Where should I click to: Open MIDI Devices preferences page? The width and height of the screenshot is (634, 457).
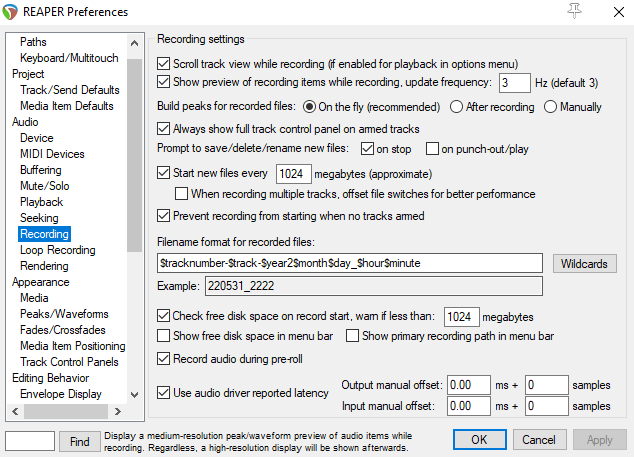coord(52,154)
